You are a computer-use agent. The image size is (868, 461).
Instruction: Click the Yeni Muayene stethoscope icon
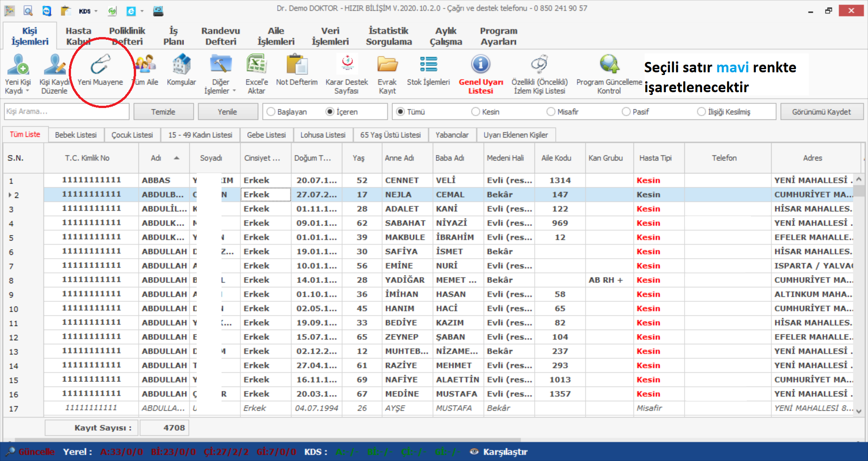[x=100, y=66]
